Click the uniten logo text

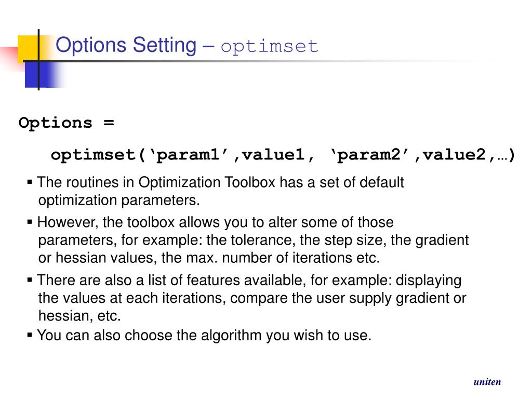pyautogui.click(x=487, y=382)
